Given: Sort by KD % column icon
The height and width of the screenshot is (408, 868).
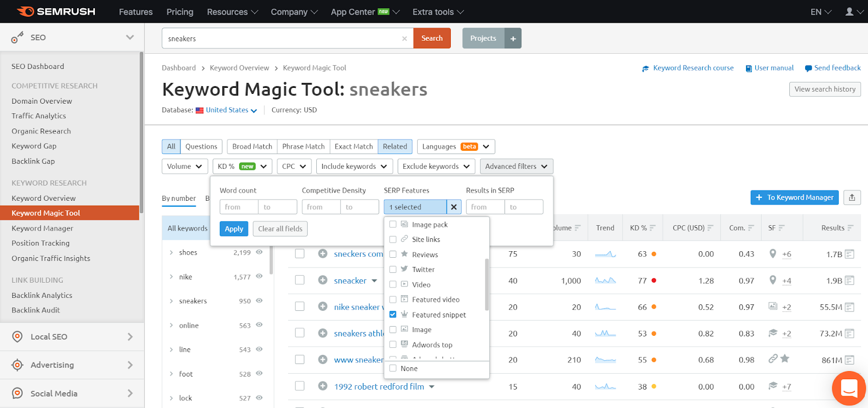Looking at the screenshot, I should (652, 228).
